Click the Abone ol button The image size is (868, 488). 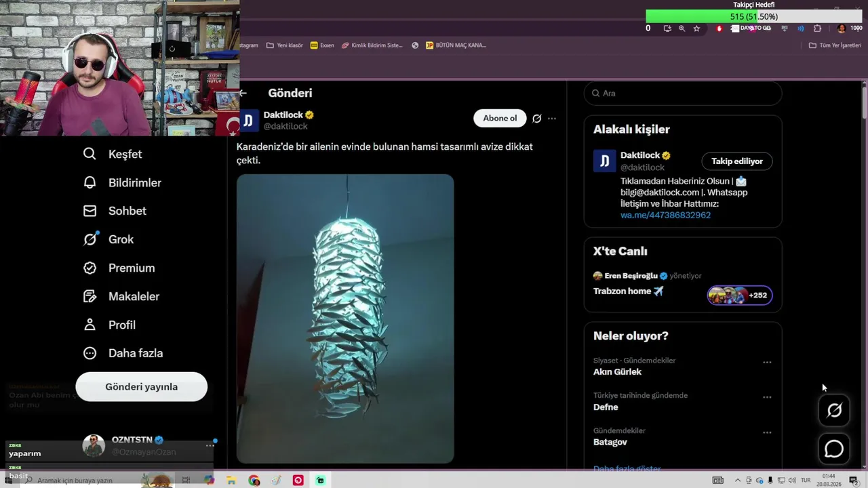pos(500,118)
